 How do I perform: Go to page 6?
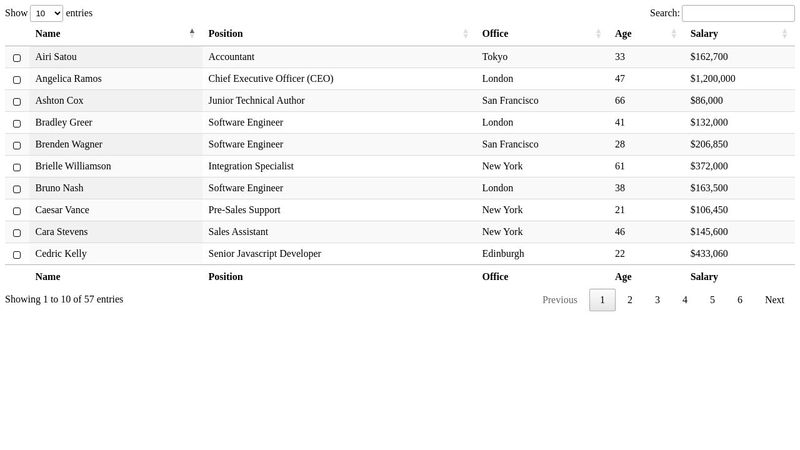tap(739, 300)
